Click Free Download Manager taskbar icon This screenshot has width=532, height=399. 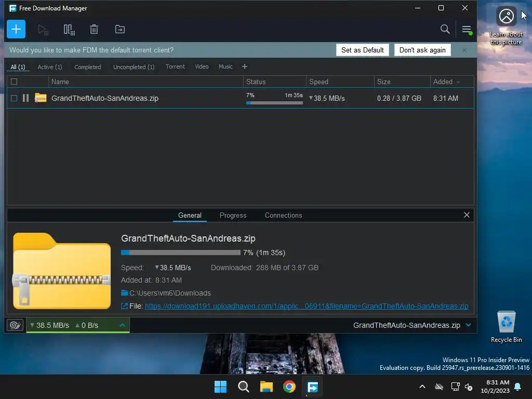(312, 387)
